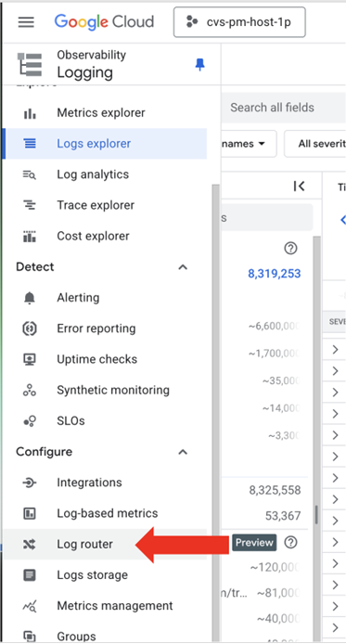Click the help icon above 8,319,253
Viewport: 346px width, 644px height.
pyautogui.click(x=290, y=248)
